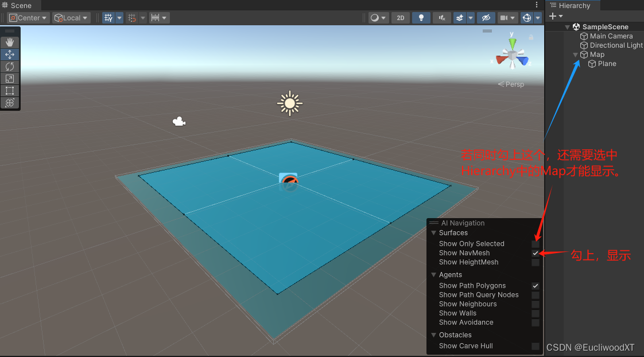The height and width of the screenshot is (357, 644).
Task: Select the Rotate tool
Action: [x=10, y=67]
